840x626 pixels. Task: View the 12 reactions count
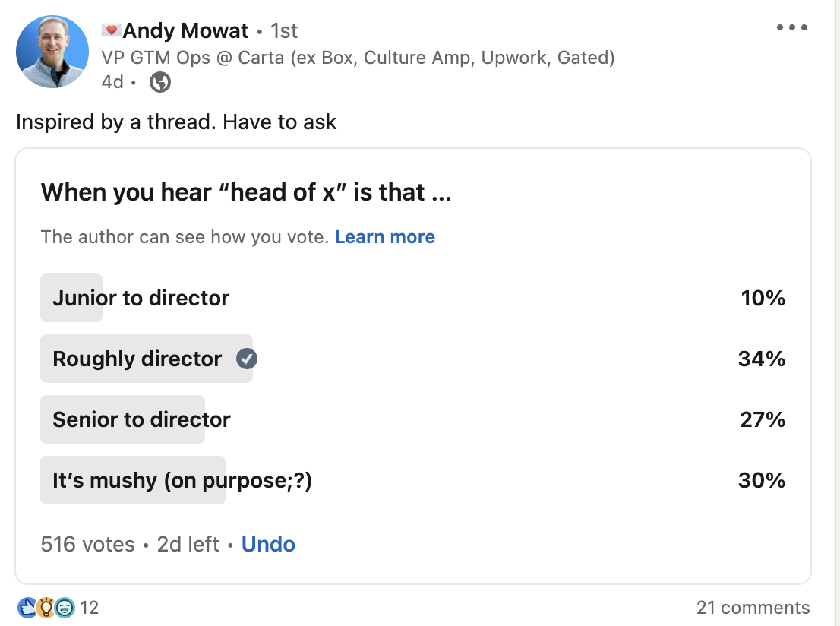pyautogui.click(x=90, y=608)
